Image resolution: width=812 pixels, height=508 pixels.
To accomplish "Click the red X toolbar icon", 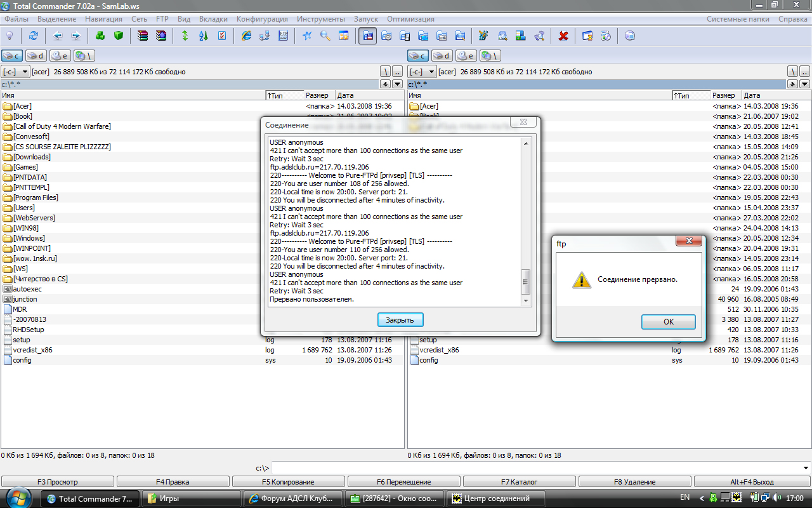I will pyautogui.click(x=563, y=36).
